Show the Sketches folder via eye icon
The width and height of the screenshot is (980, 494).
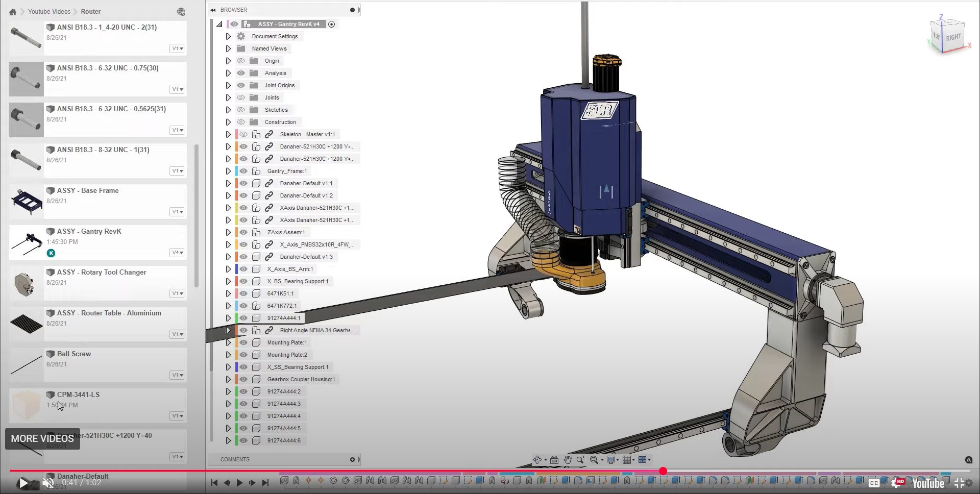pyautogui.click(x=241, y=110)
